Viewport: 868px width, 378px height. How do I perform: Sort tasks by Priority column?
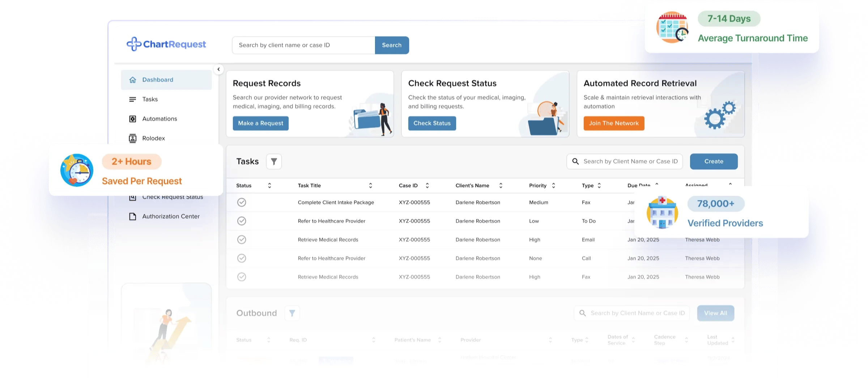pyautogui.click(x=553, y=186)
